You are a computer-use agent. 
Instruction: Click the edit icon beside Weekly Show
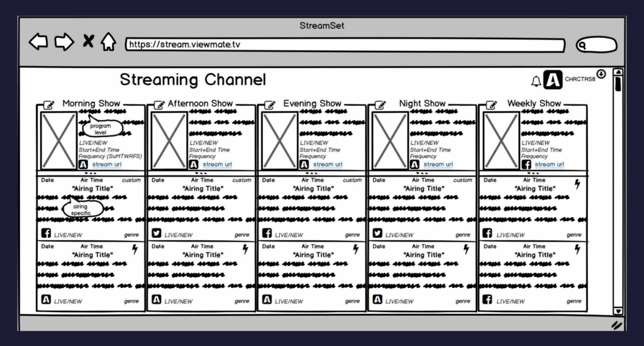(492, 105)
